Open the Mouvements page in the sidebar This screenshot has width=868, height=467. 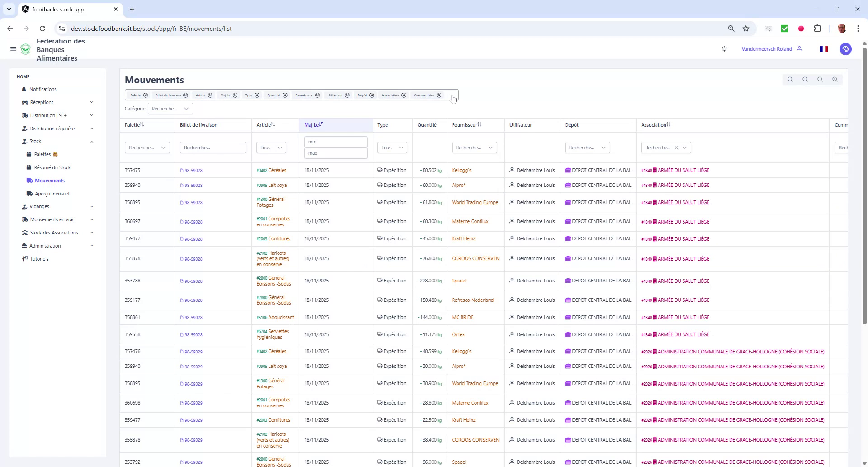pyautogui.click(x=50, y=180)
